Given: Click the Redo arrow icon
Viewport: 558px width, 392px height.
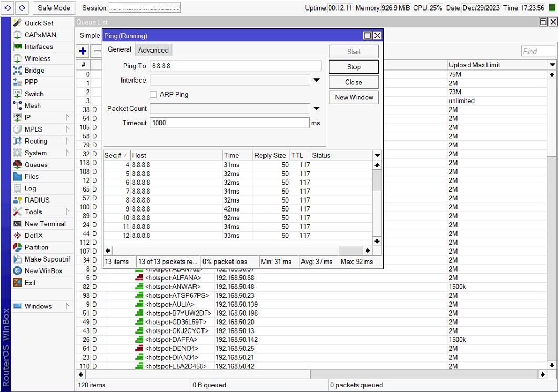Looking at the screenshot, I should pyautogui.click(x=22, y=7).
